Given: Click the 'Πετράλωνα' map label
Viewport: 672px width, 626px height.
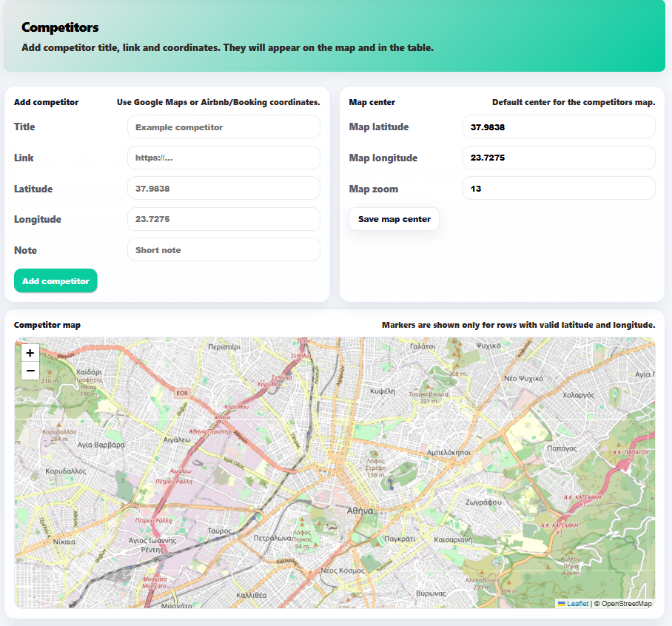Looking at the screenshot, I should 272,538.
